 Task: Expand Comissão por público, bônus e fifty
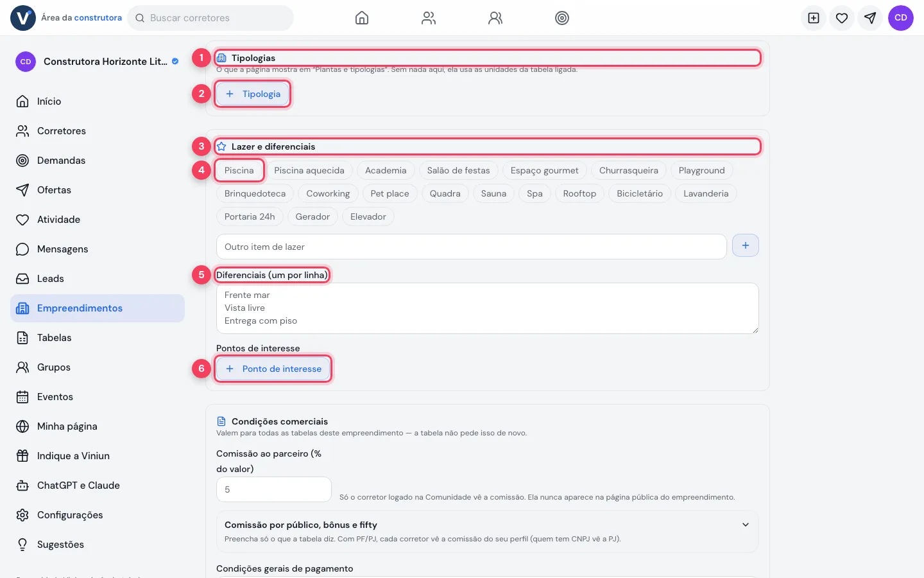pyautogui.click(x=488, y=531)
